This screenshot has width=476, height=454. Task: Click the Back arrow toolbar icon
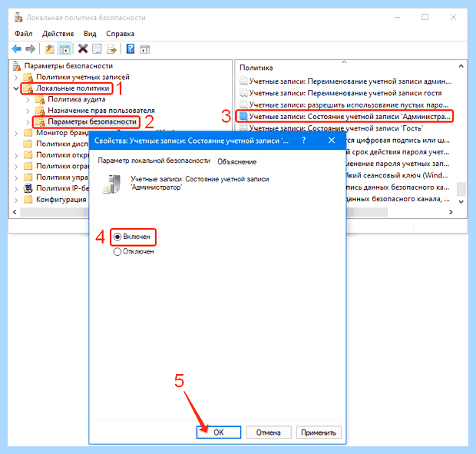pos(16,48)
